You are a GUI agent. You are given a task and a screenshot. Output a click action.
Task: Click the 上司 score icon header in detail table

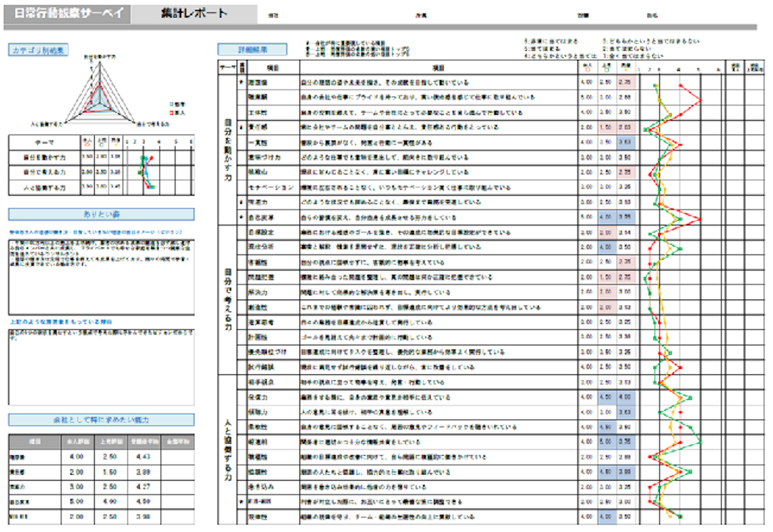point(606,67)
